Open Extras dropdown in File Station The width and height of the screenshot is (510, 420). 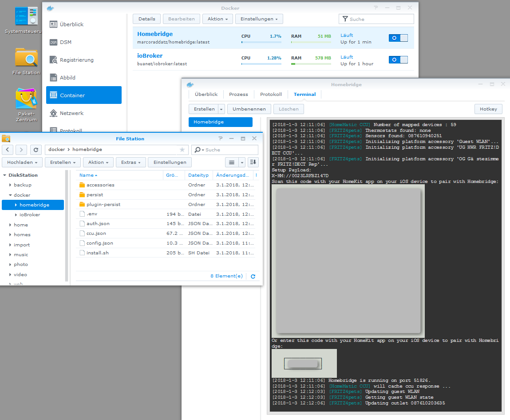pos(131,162)
